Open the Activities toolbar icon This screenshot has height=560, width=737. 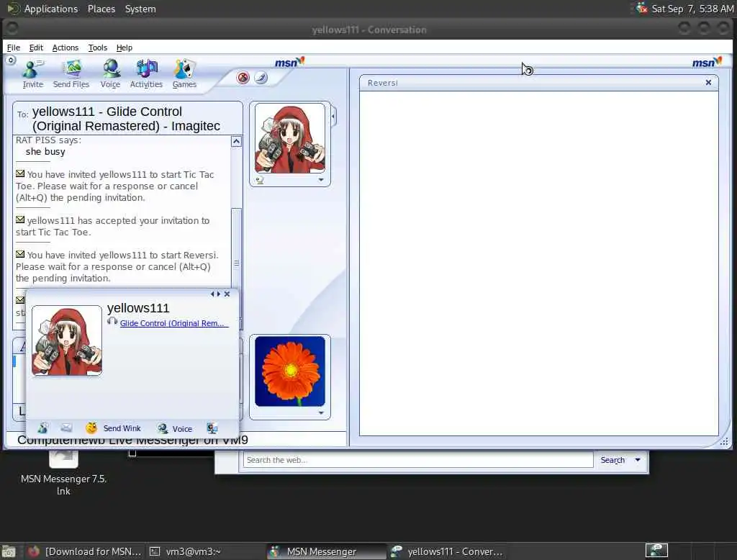pyautogui.click(x=146, y=74)
